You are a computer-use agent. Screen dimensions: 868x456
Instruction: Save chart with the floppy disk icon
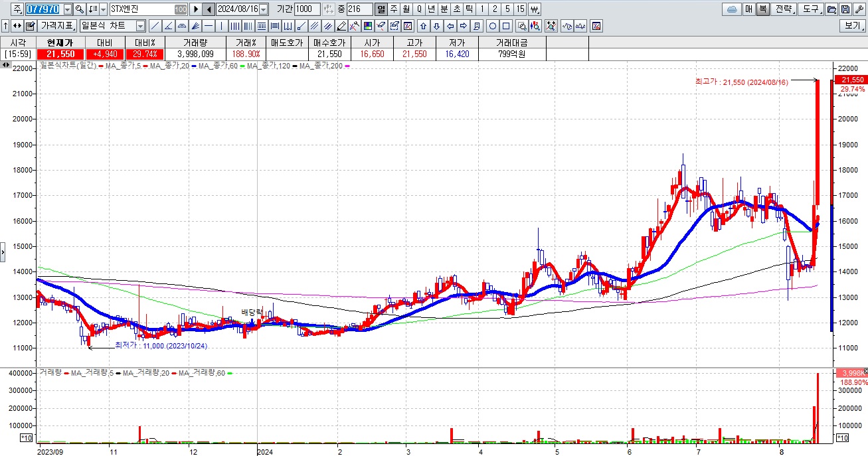845,9
